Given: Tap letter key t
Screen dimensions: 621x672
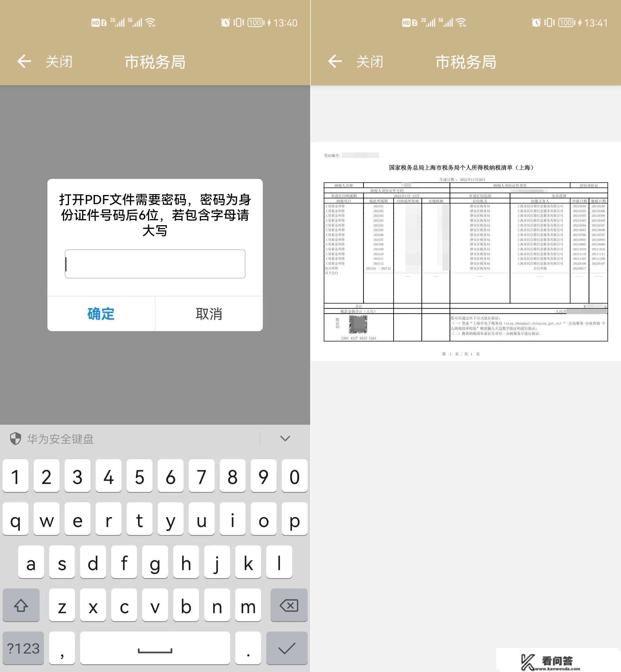Looking at the screenshot, I should point(140,519).
